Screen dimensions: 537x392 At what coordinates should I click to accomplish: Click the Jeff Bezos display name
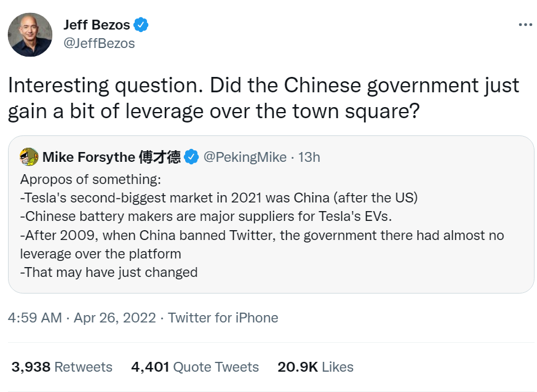click(x=97, y=25)
